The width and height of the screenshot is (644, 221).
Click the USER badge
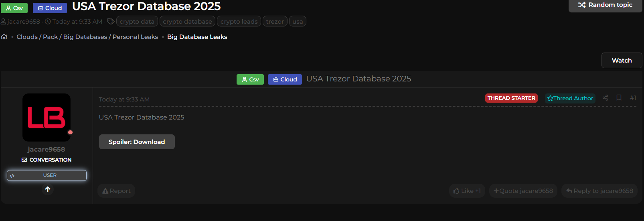coord(47,175)
